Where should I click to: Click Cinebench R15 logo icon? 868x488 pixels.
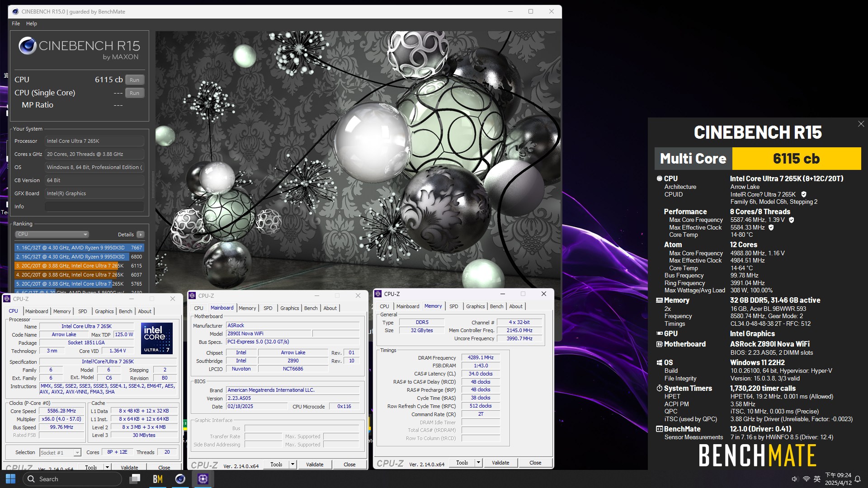27,46
